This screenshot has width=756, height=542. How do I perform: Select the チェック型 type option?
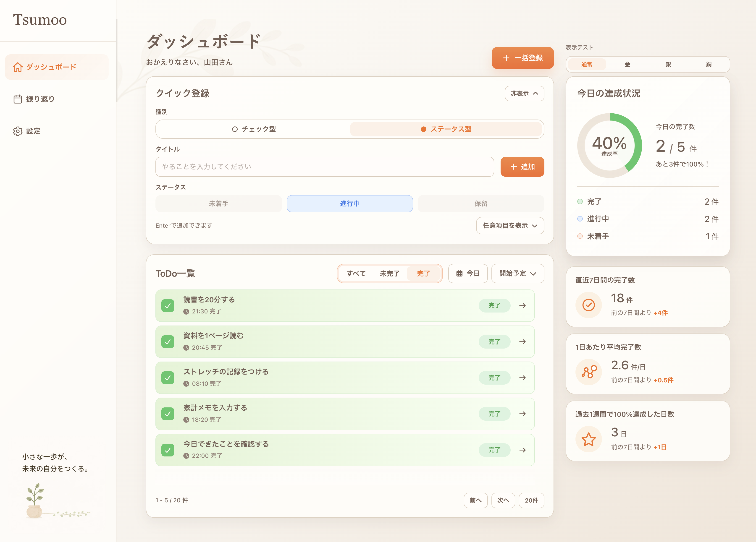254,129
